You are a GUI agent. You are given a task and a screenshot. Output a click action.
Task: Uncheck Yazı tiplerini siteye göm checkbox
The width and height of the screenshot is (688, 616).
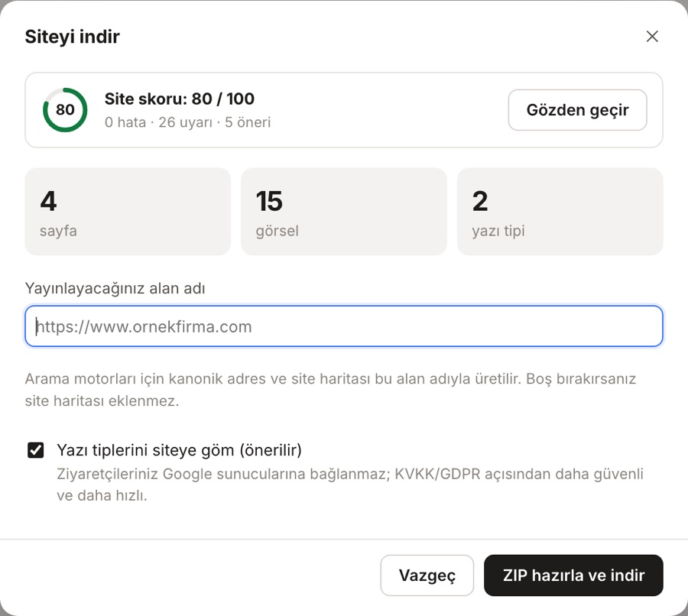35,450
